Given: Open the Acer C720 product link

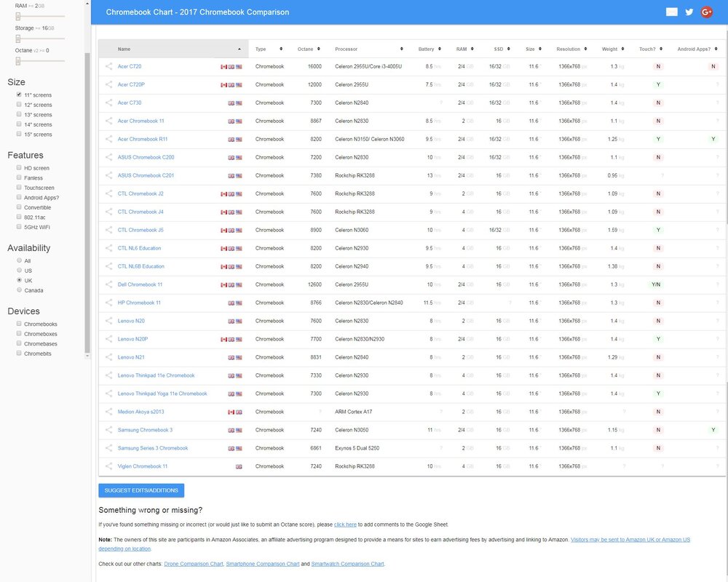Looking at the screenshot, I should pos(130,66).
